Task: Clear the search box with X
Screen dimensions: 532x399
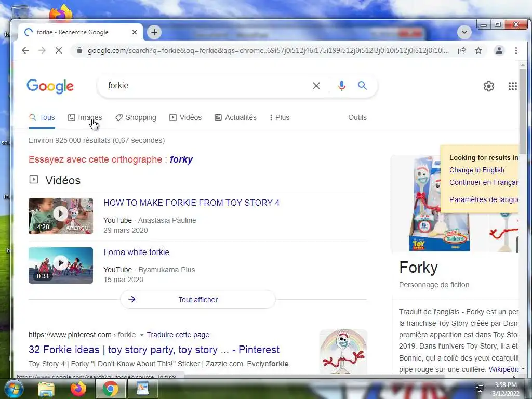Action: (x=316, y=86)
